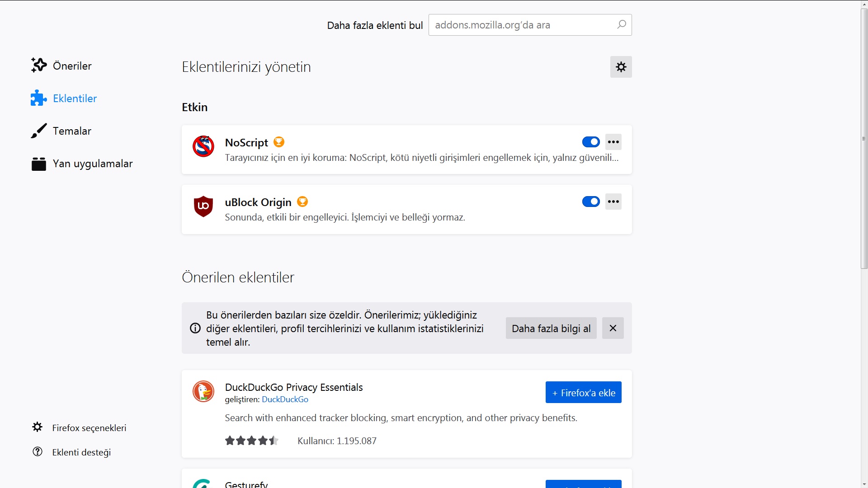Screen dimensions: 868x488
Task: Click uBlock Origin's recommended trophy badge
Action: (x=302, y=202)
